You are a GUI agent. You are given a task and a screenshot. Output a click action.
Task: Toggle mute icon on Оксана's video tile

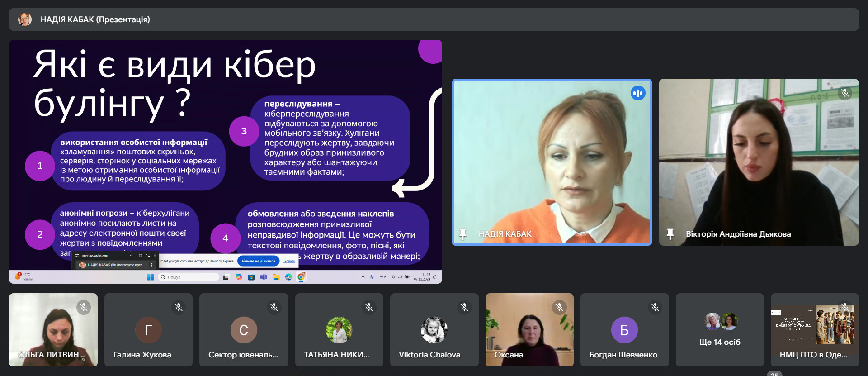(559, 308)
